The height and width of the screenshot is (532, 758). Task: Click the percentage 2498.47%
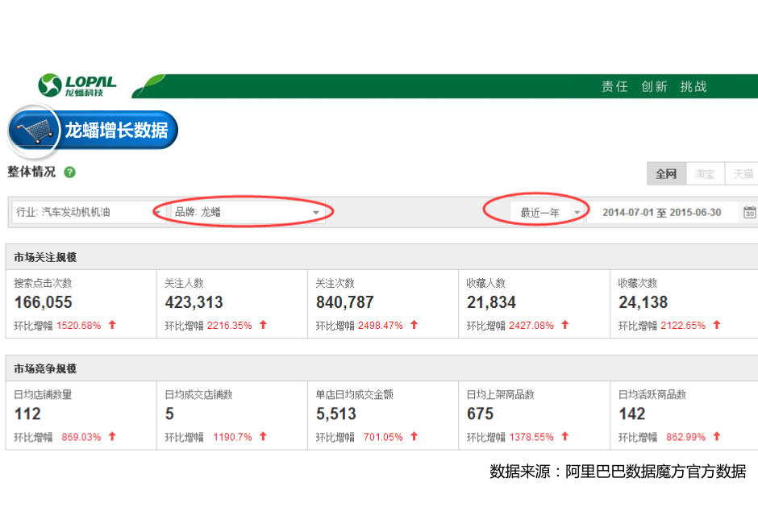coord(381,326)
